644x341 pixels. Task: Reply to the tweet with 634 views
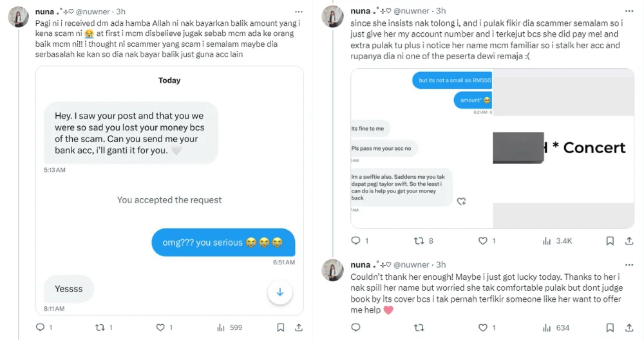tap(355, 327)
